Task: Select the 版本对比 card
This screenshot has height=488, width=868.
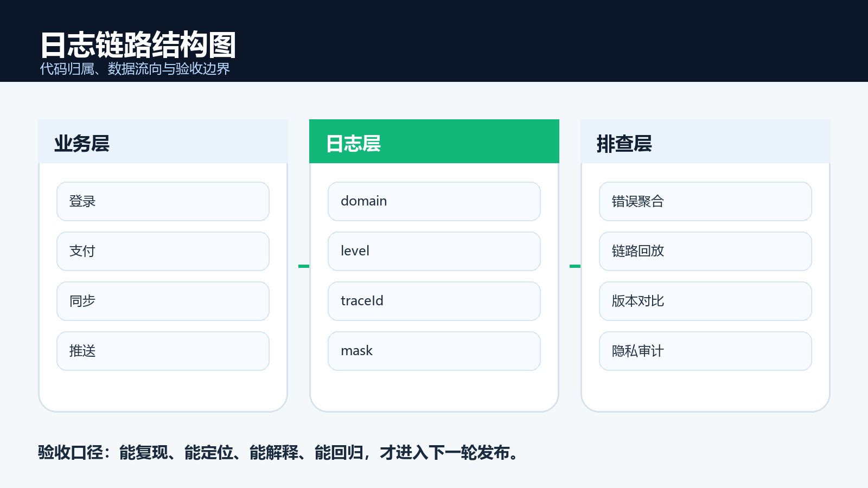Action: [x=705, y=301]
